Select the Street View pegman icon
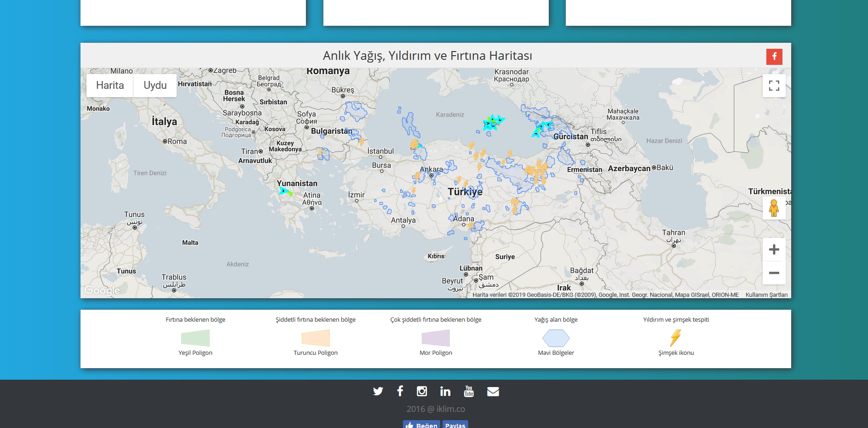The image size is (868, 428). 774,208
